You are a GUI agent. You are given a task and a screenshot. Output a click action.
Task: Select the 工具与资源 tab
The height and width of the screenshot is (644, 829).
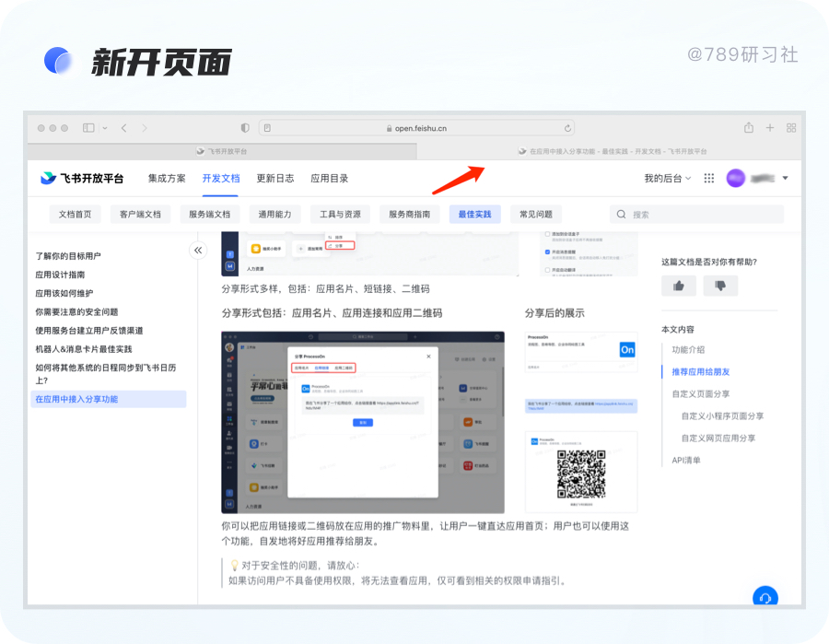pos(340,214)
